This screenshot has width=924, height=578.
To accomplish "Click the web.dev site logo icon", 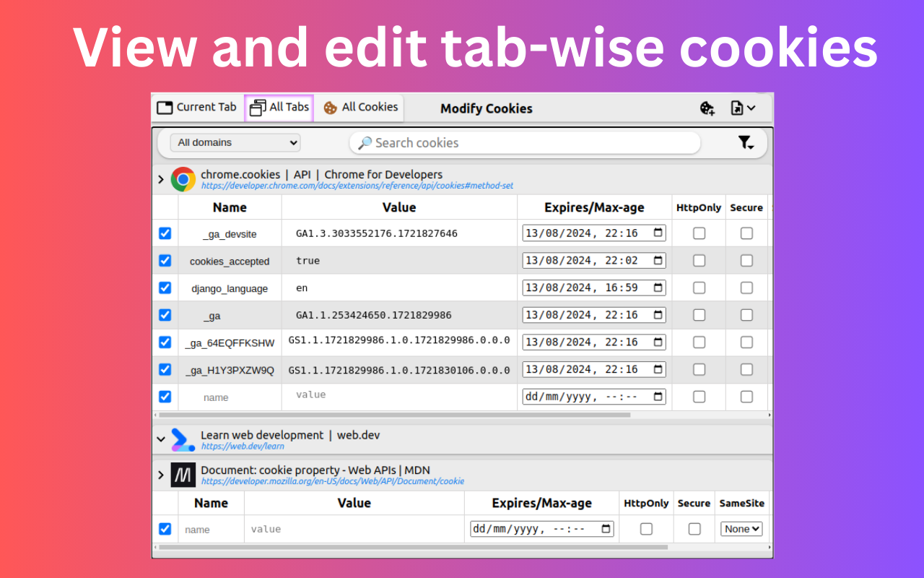I will click(x=183, y=440).
